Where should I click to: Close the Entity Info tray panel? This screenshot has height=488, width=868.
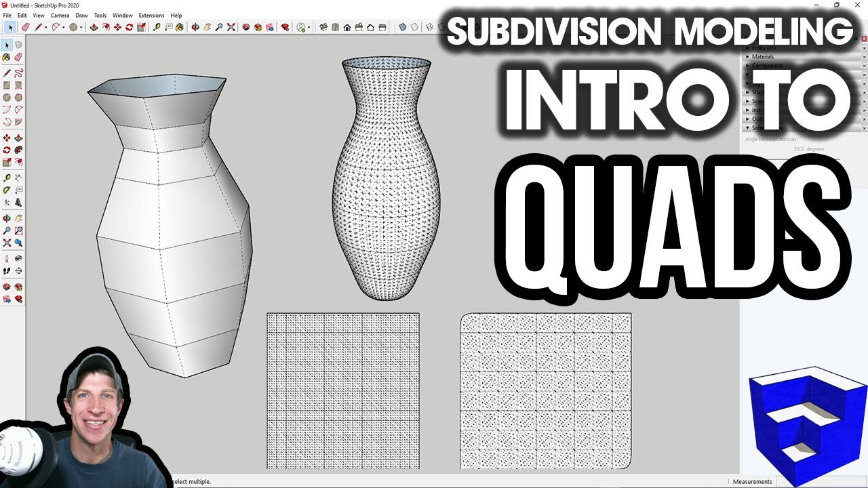click(864, 47)
